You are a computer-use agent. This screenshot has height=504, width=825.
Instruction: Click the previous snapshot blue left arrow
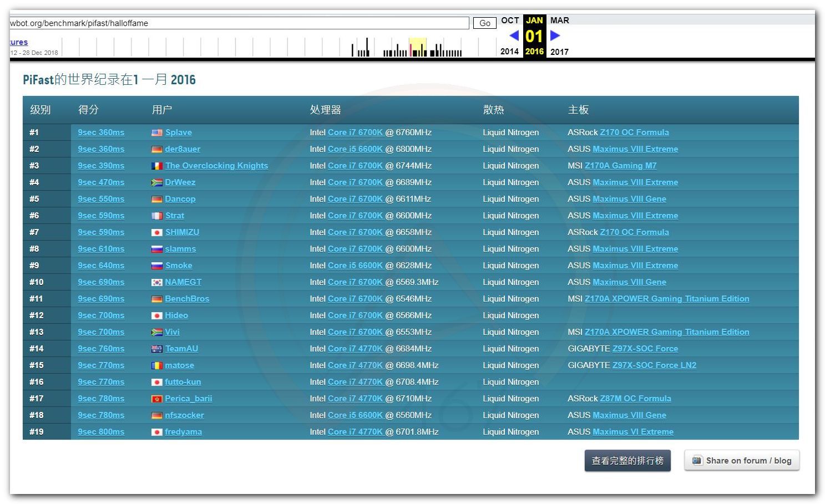[x=514, y=35]
